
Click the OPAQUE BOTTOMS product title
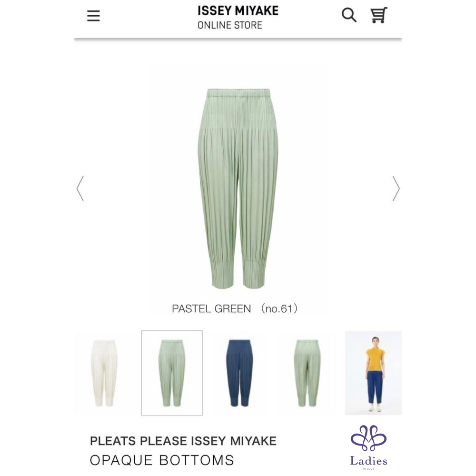[x=162, y=460]
